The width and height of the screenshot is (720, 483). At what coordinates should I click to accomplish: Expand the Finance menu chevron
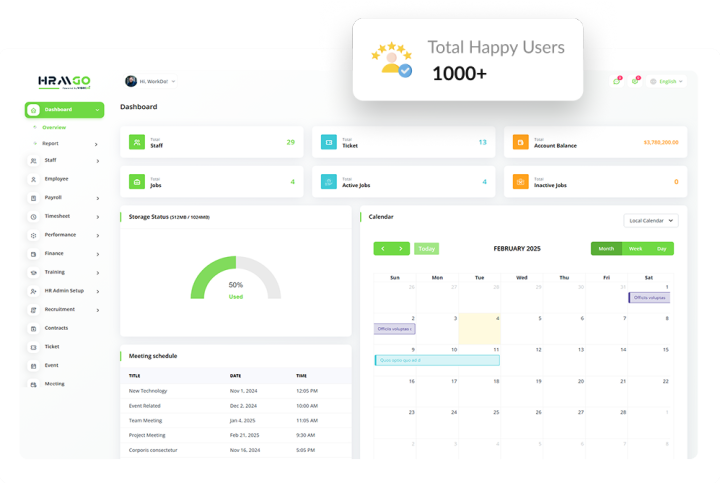pos(98,254)
